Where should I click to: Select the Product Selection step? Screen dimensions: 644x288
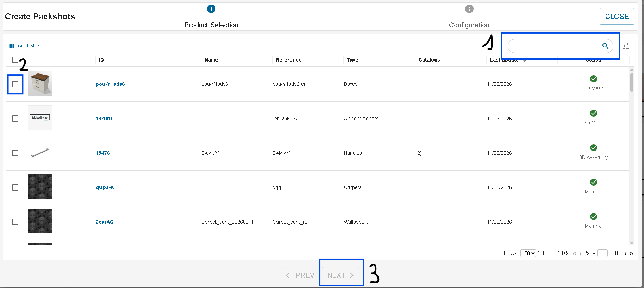click(211, 9)
